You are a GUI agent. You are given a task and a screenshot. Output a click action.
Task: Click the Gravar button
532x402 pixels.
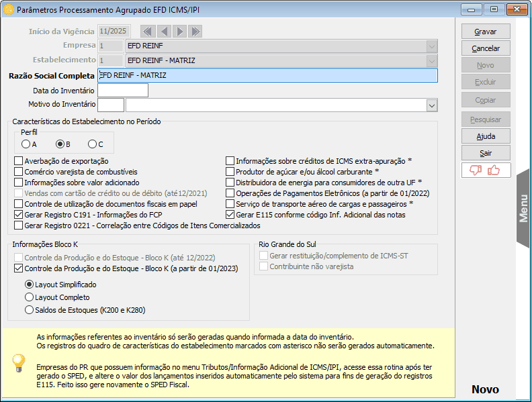coord(485,32)
